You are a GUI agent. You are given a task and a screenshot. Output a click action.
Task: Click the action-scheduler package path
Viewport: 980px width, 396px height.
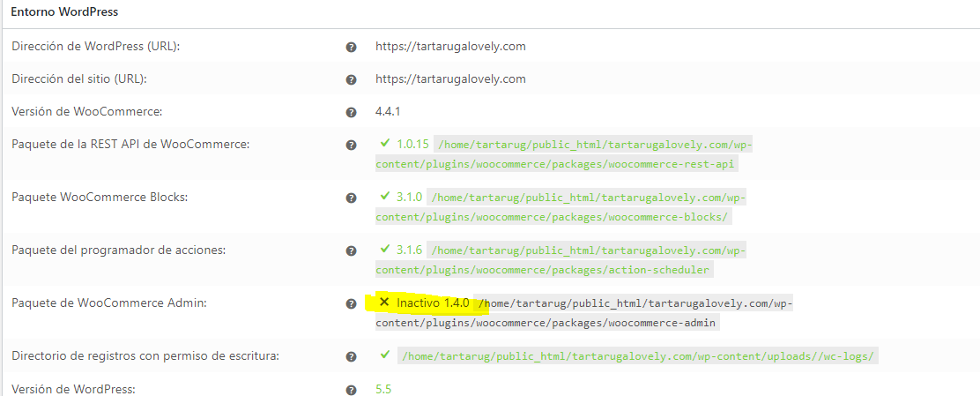click(x=560, y=260)
